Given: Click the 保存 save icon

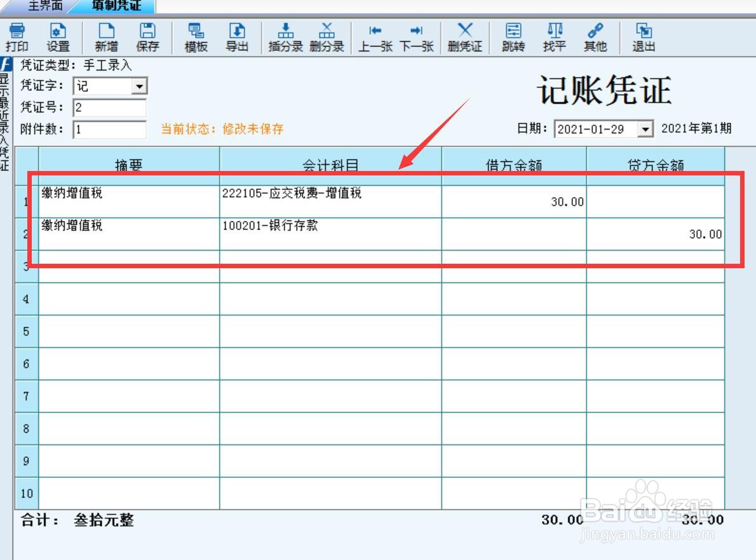Looking at the screenshot, I should coord(148,36).
